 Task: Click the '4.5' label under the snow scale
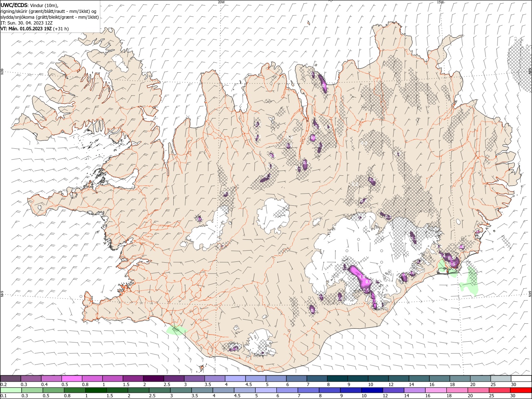click(x=249, y=384)
